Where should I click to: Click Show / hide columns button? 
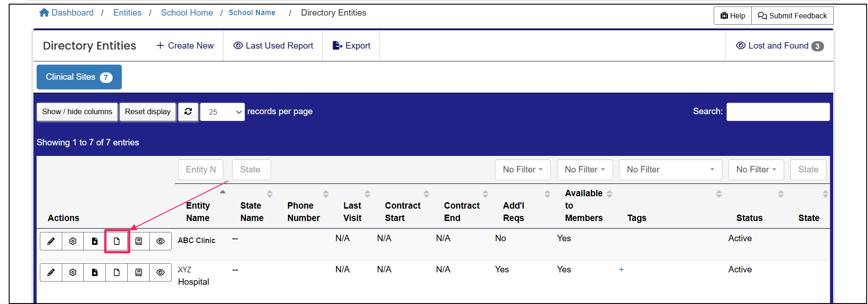(x=77, y=111)
